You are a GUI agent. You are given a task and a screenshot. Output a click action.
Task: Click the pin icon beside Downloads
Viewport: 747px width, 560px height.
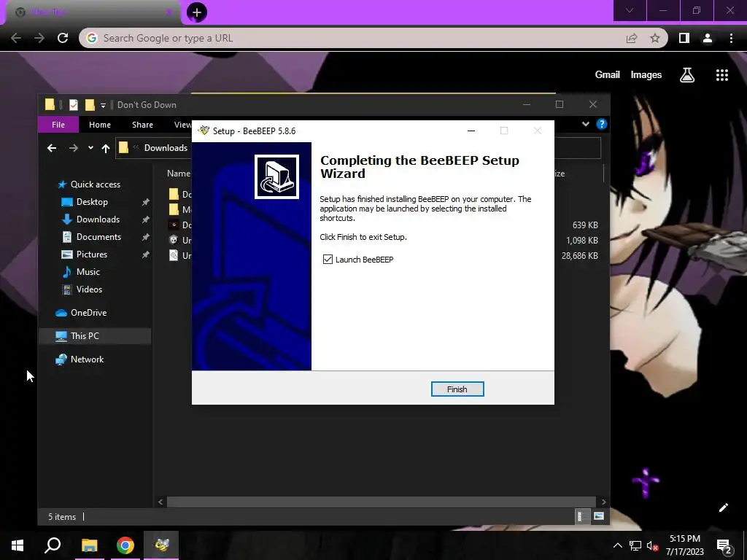click(145, 219)
